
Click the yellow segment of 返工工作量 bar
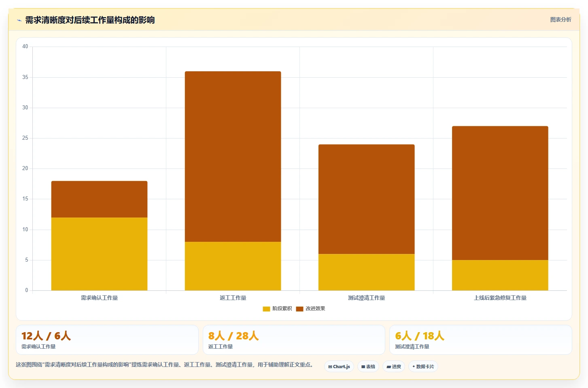(233, 266)
